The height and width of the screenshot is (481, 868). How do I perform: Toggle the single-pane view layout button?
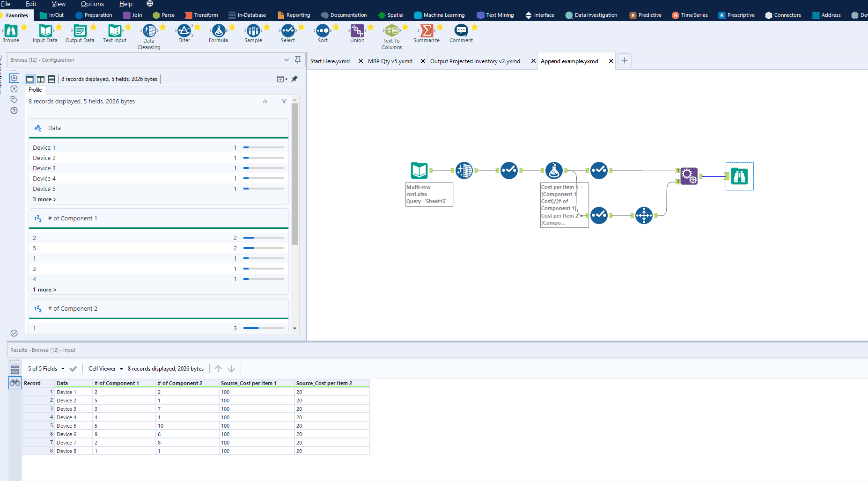tap(30, 79)
